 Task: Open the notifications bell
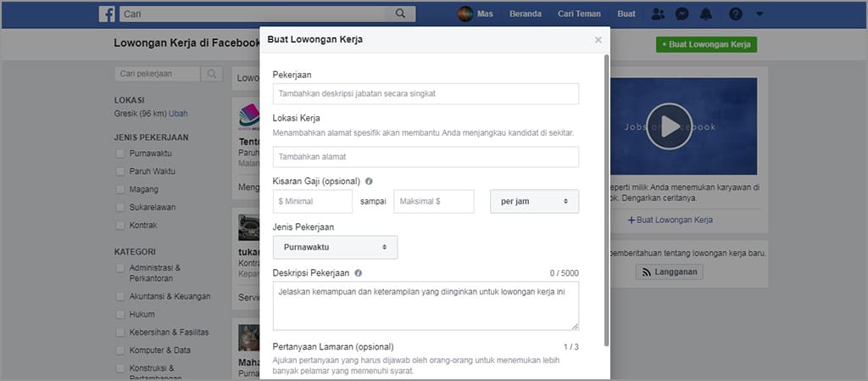click(x=706, y=14)
